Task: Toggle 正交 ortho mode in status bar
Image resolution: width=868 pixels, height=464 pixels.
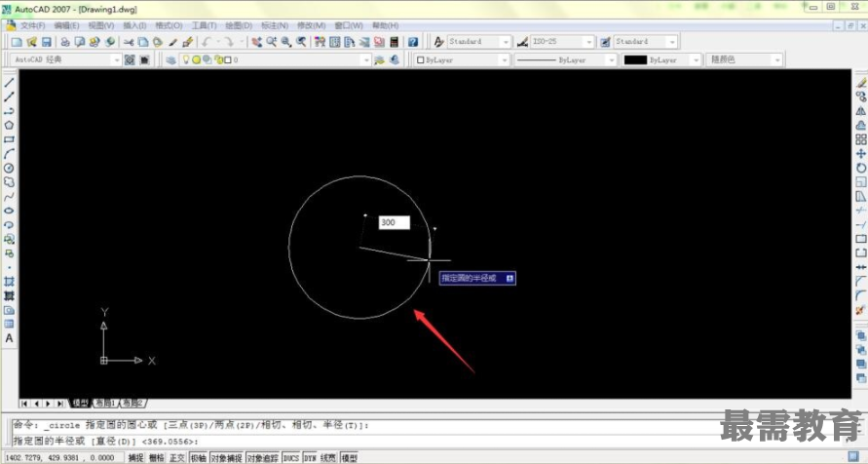Action: 177,458
